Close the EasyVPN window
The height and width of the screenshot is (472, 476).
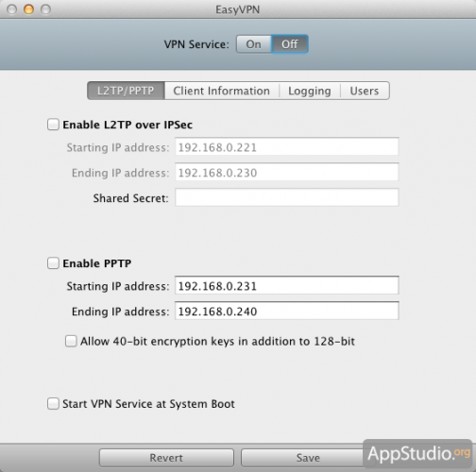[12, 9]
